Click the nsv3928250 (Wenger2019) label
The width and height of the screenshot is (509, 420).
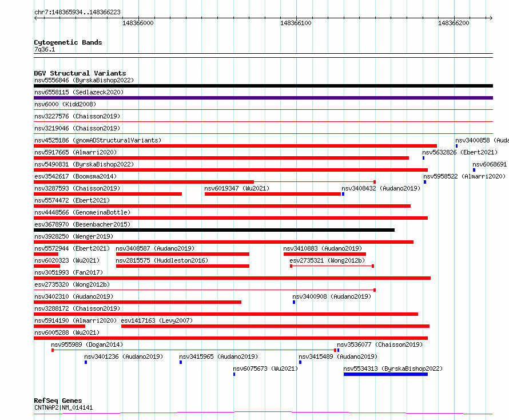coord(74,236)
